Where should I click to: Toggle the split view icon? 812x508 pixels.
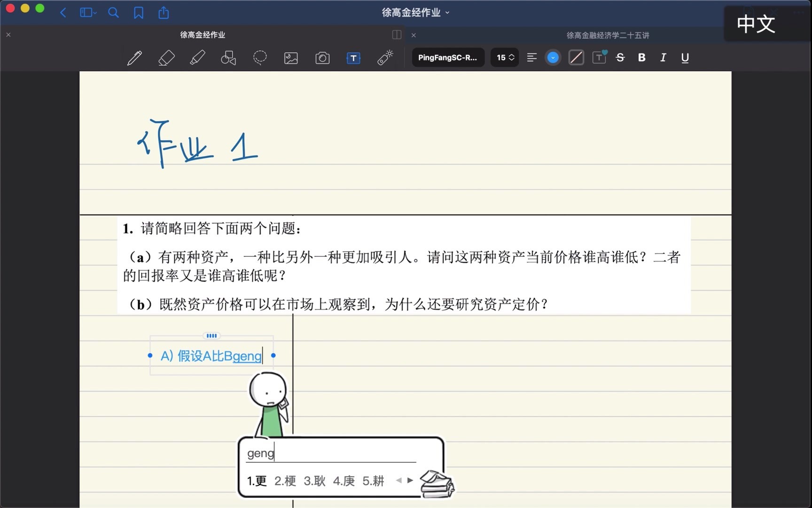(397, 35)
